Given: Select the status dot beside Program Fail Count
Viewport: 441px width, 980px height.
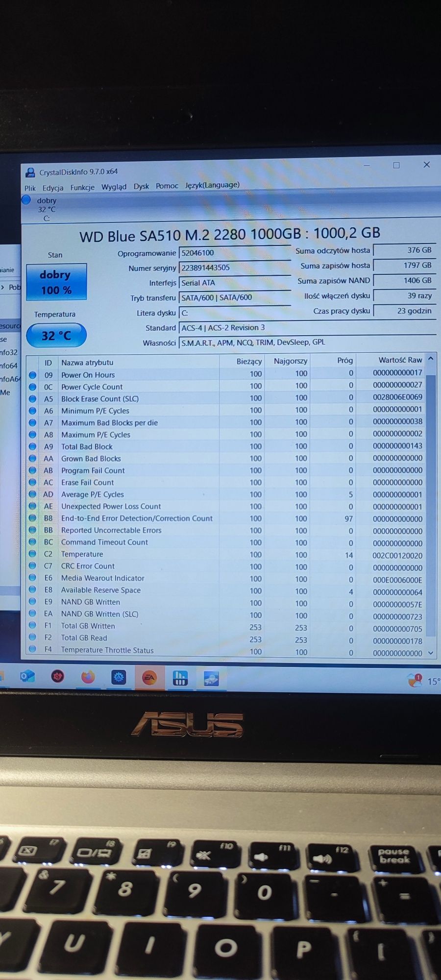Looking at the screenshot, I should [x=32, y=470].
